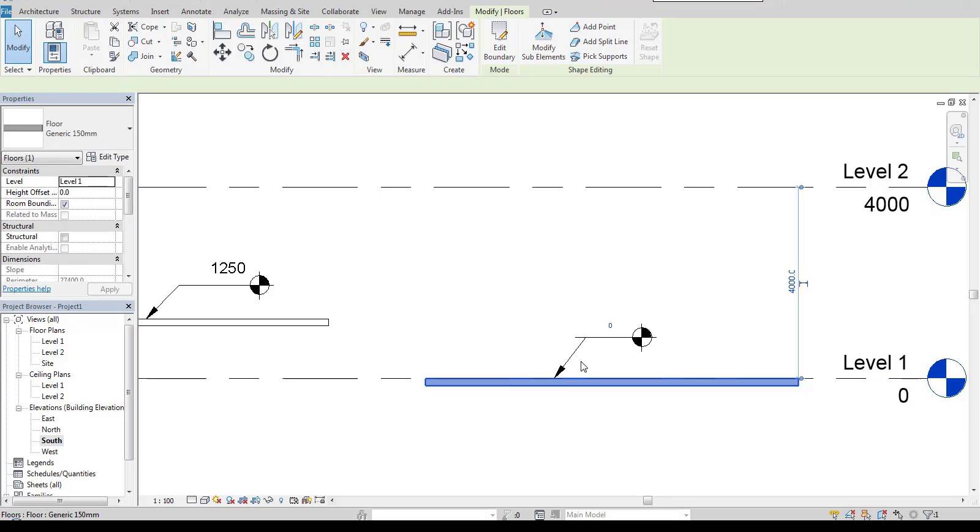Click the red Delete X icon
980x532 pixels.
click(345, 56)
